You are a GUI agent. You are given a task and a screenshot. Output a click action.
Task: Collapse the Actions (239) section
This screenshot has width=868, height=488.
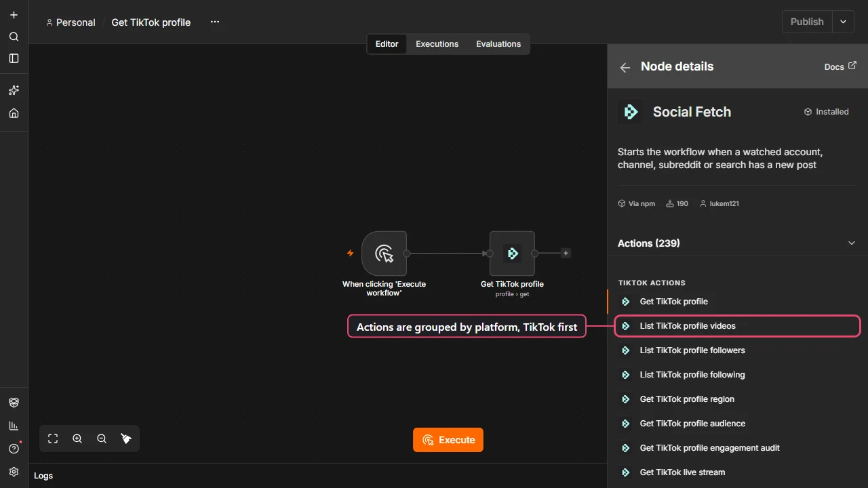[x=852, y=243]
